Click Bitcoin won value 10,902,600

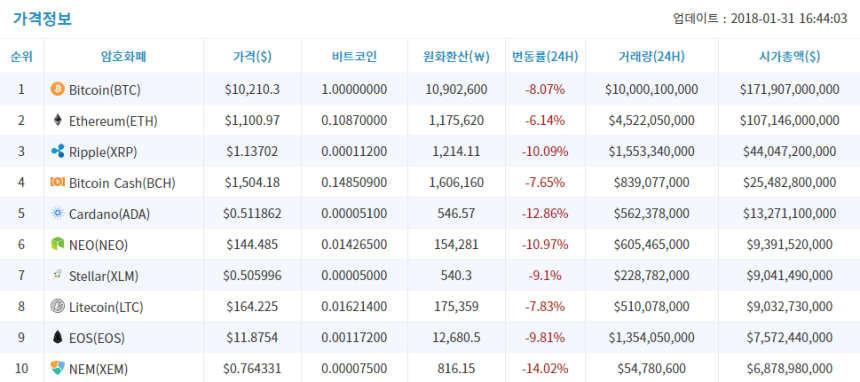pyautogui.click(x=456, y=89)
